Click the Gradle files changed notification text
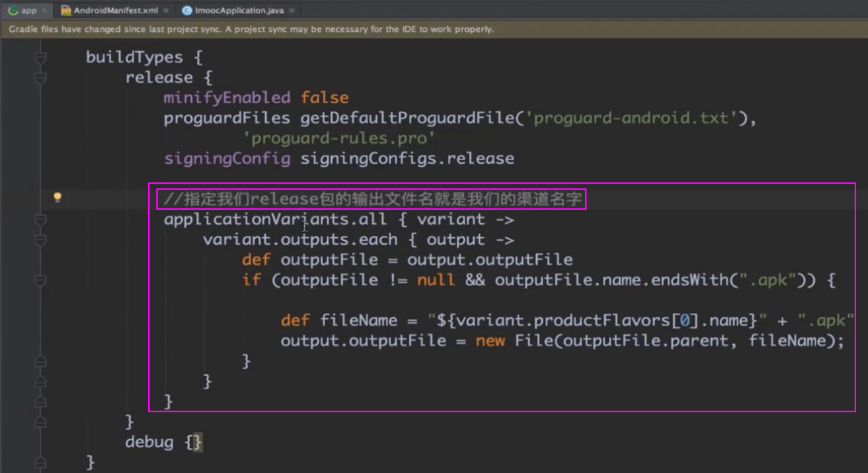The width and height of the screenshot is (868, 473). 251,29
